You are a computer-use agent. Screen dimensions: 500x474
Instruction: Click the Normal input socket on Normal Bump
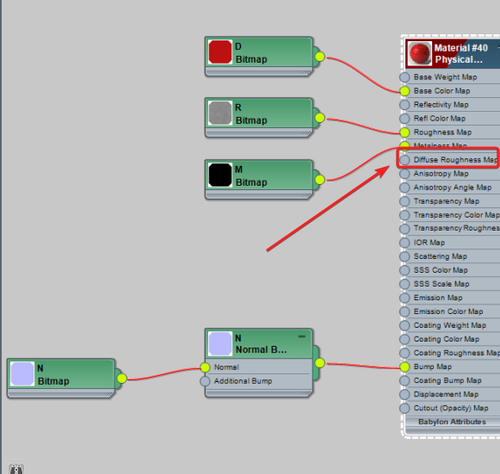click(205, 367)
